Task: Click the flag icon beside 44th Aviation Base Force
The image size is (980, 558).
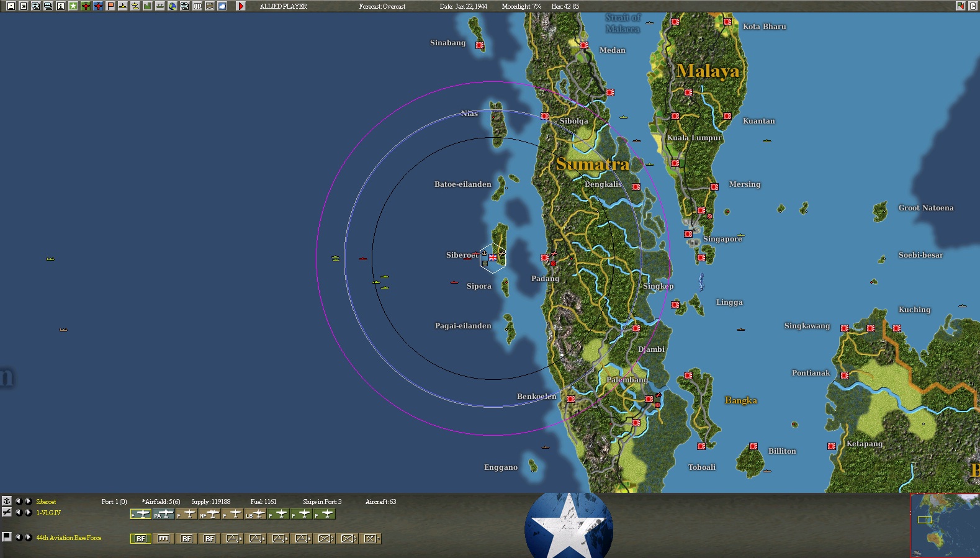Action: pos(7,537)
